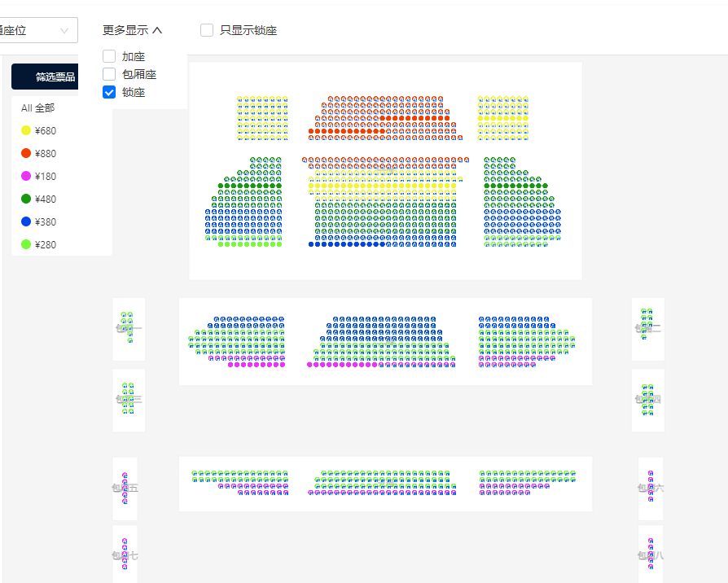728x583 pixels.
Task: Filter by yellow ¥680 price
Action: point(39,131)
